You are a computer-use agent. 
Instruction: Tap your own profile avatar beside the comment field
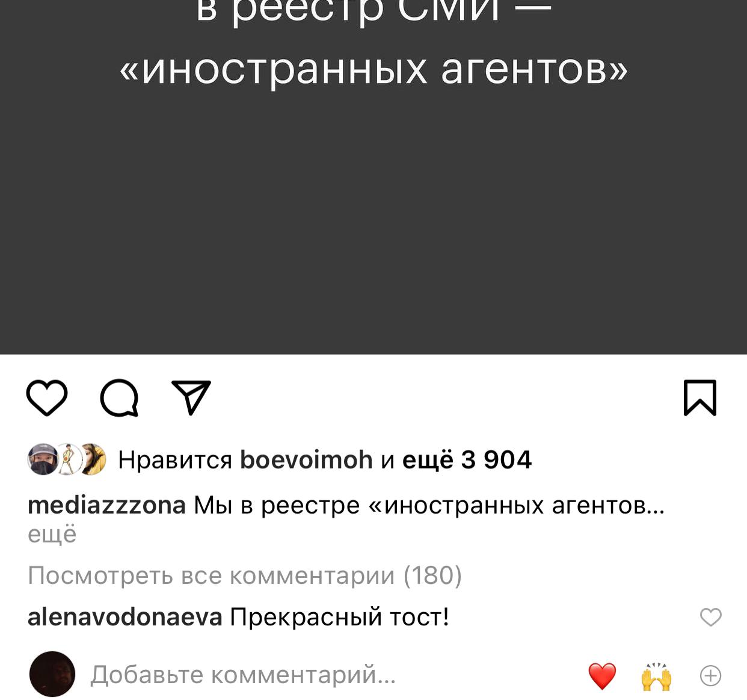pos(52,674)
